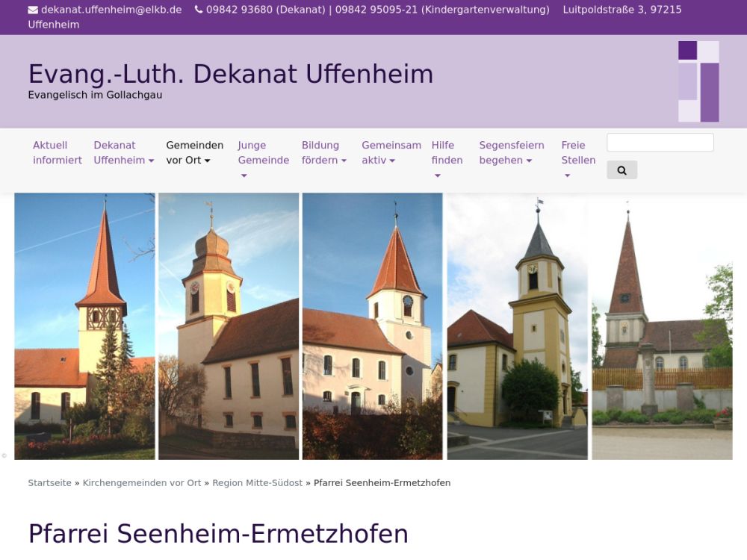Expand the Bildung fördern menu
This screenshot has width=747, height=560.
[323, 152]
